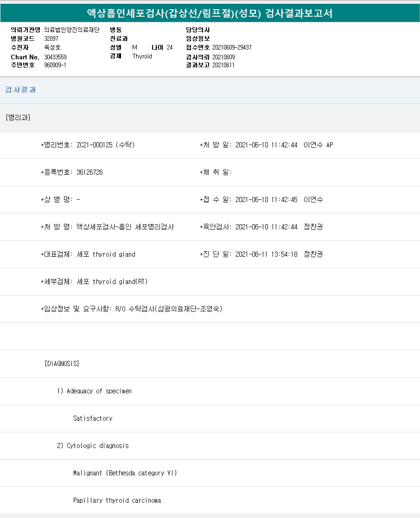420x518 pixels.
Task: Select the specimen value Thyroid
Action: tap(142, 56)
